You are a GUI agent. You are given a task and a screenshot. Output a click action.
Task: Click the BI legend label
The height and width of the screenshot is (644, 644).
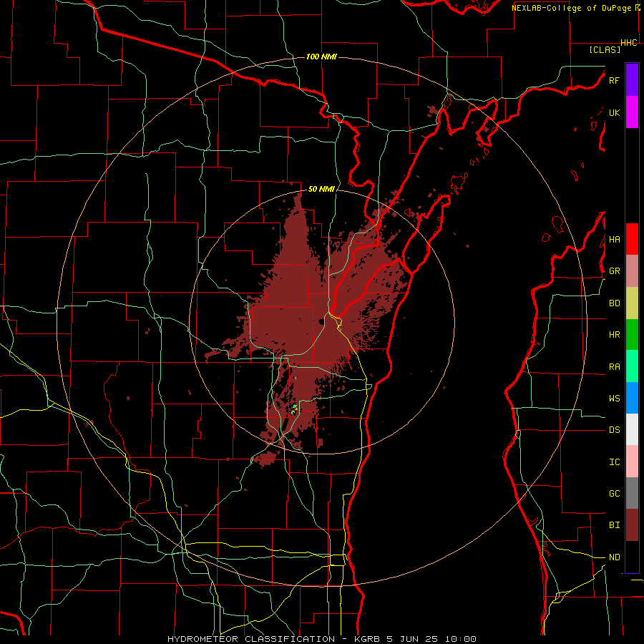point(614,525)
